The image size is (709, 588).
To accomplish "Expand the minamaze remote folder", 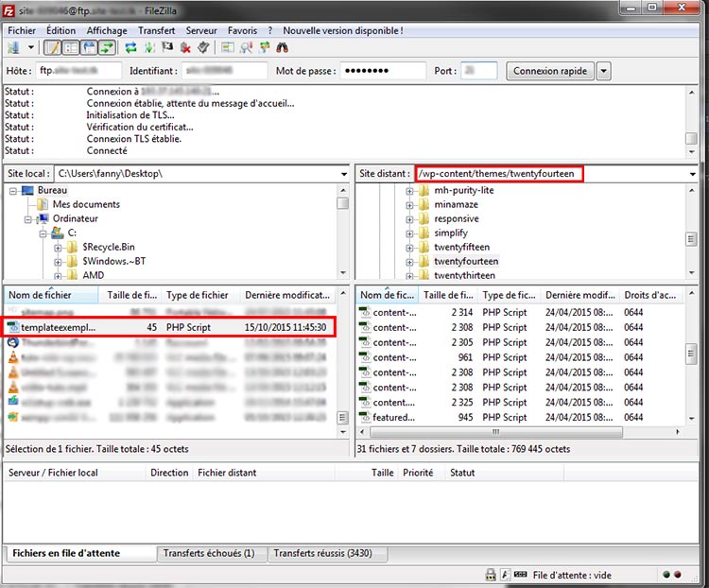I will point(409,205).
